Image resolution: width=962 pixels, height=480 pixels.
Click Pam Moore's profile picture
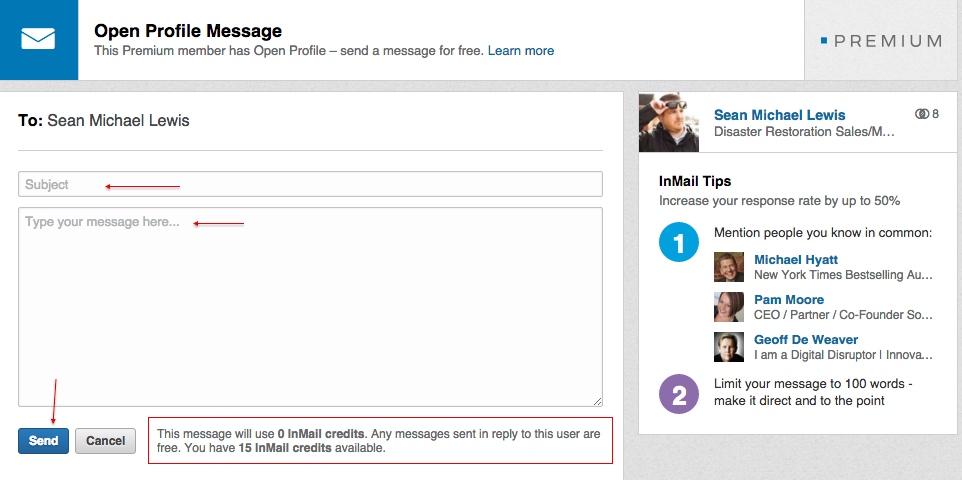pos(729,307)
